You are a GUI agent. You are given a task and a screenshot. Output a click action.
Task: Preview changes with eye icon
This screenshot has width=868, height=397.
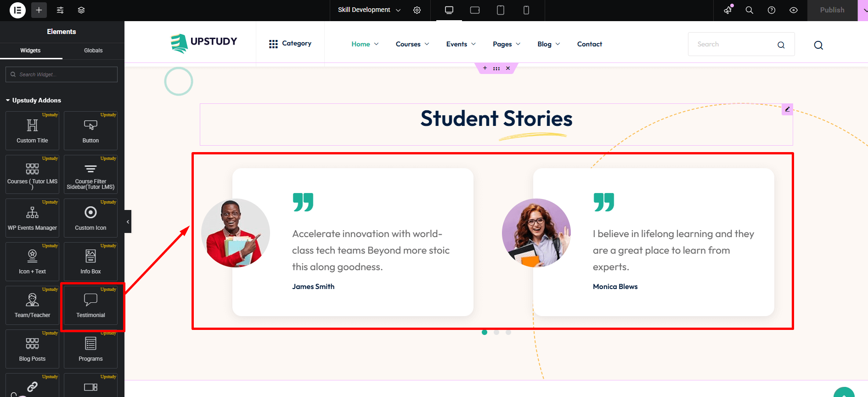pyautogui.click(x=794, y=10)
